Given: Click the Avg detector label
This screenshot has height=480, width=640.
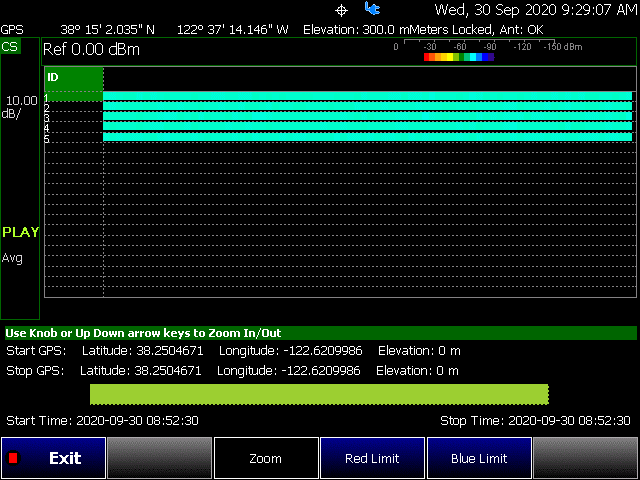Looking at the screenshot, I should [12, 258].
